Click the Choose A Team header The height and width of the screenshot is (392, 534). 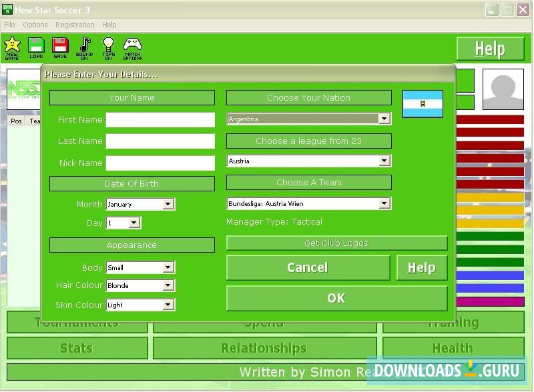click(x=309, y=183)
